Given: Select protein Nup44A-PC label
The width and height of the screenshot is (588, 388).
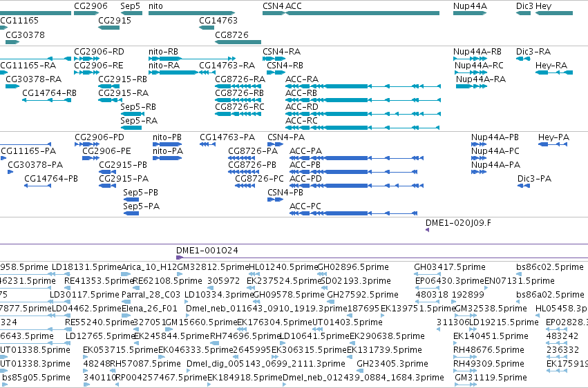Looking at the screenshot, I should pyautogui.click(x=495, y=151).
